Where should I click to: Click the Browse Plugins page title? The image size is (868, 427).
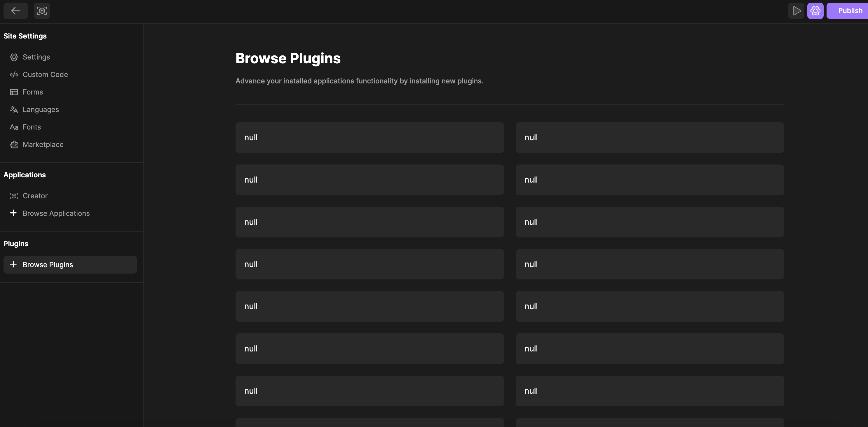click(x=288, y=59)
